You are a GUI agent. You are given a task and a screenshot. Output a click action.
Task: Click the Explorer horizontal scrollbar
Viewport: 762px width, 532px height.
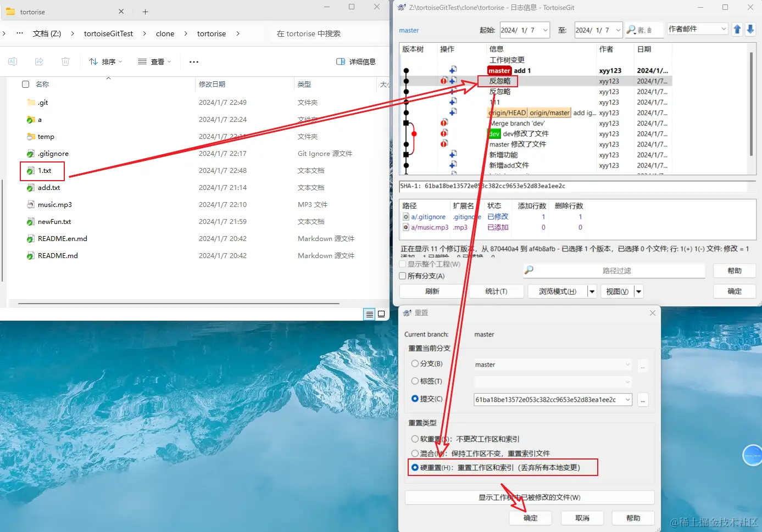(179, 303)
